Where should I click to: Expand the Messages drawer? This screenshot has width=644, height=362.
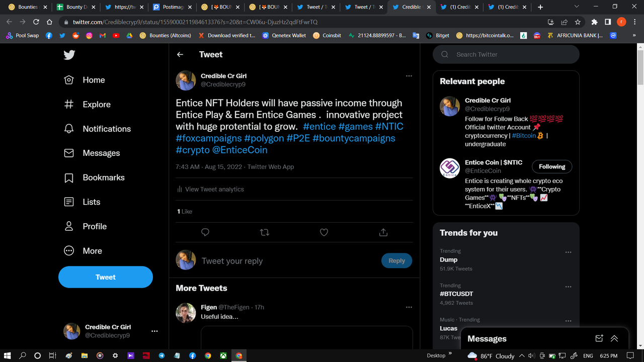tap(614, 338)
